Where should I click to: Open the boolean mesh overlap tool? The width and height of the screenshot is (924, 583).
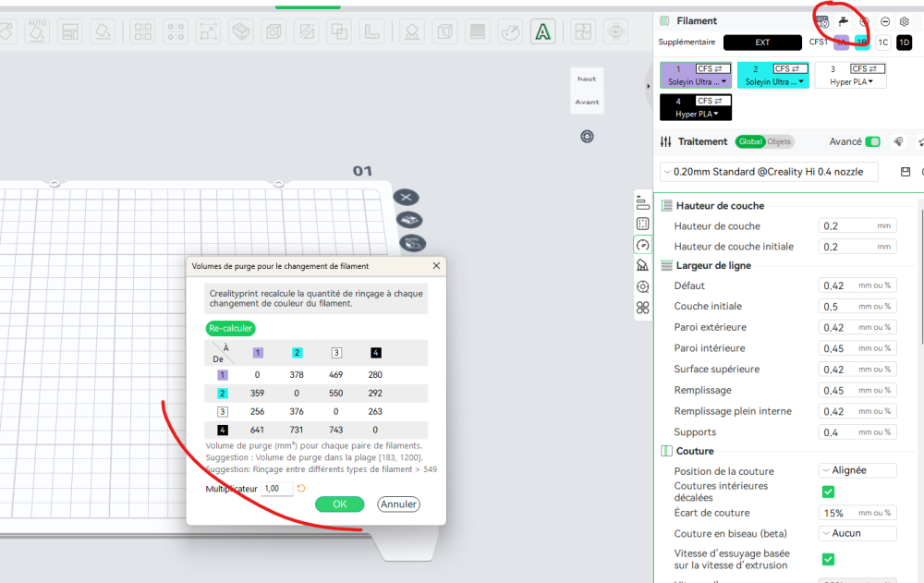coord(339,31)
